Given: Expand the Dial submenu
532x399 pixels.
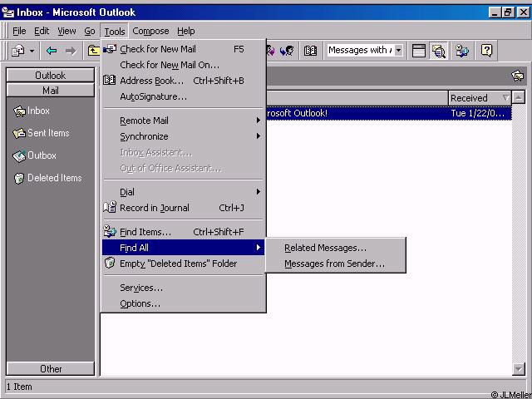Looking at the screenshot, I should click(x=183, y=192).
